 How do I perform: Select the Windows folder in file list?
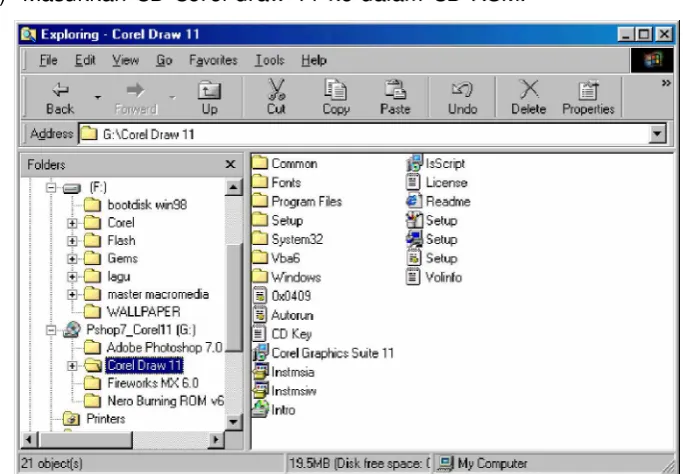tap(287, 277)
